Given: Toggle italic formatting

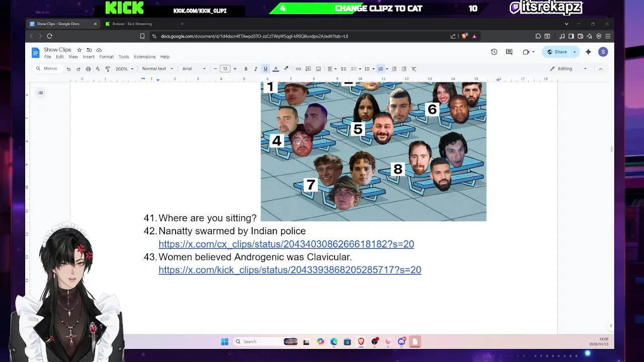Looking at the screenshot, I should 256,69.
